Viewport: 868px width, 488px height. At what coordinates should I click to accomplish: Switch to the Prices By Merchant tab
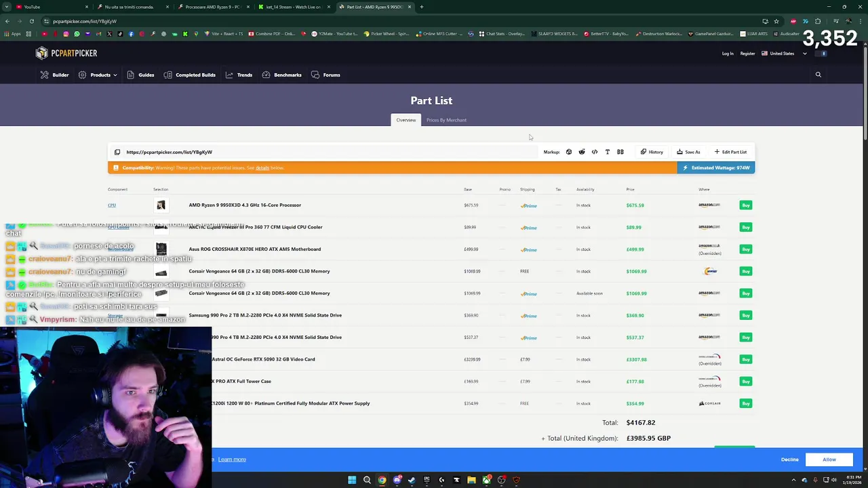(446, 120)
